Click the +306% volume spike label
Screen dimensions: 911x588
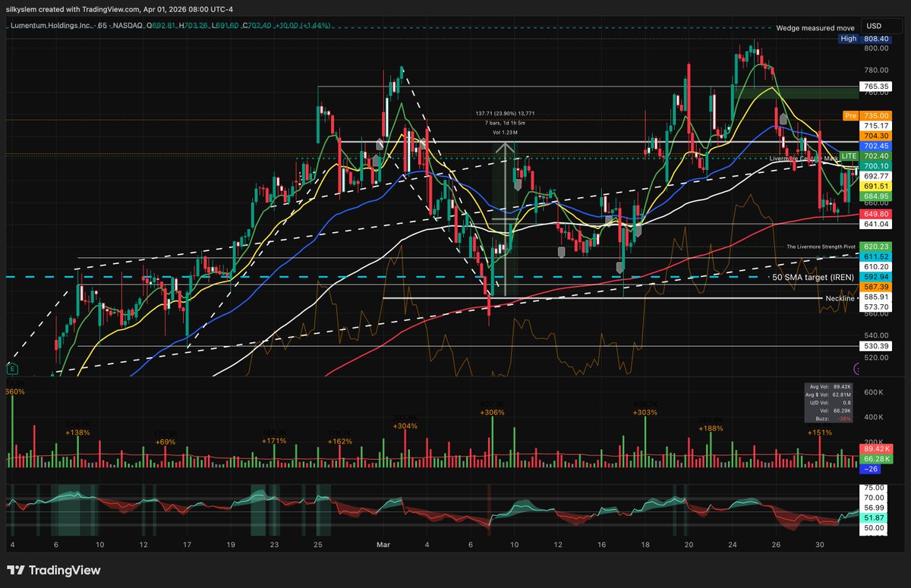point(493,413)
